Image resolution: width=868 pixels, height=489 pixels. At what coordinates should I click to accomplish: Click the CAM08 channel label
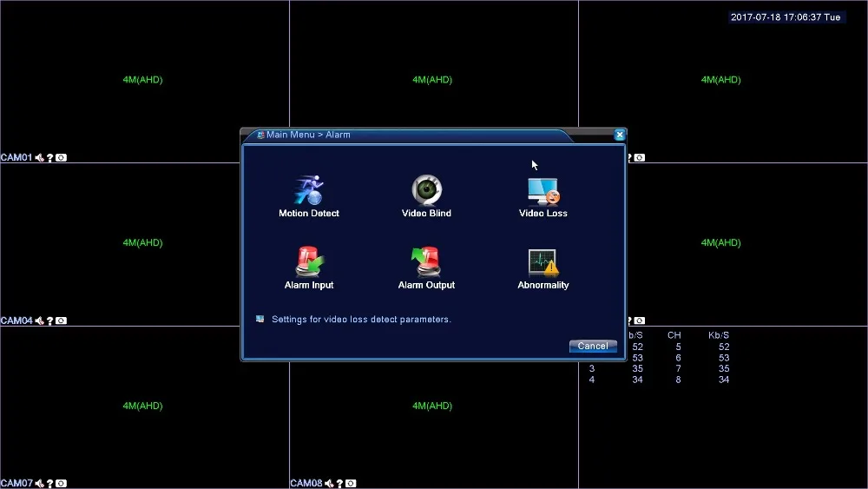tap(306, 484)
